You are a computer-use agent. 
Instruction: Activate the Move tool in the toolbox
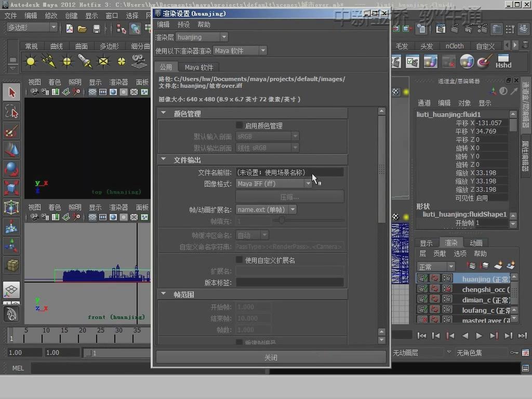11,150
